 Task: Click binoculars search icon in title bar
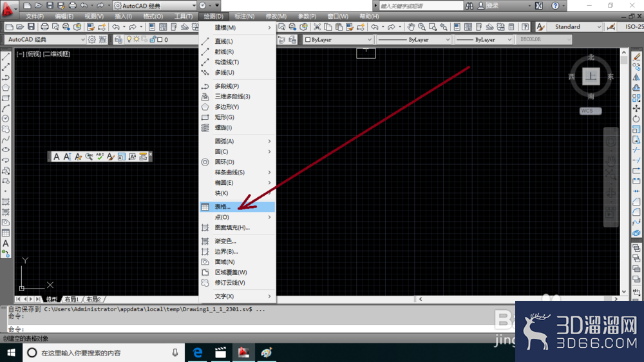[469, 6]
